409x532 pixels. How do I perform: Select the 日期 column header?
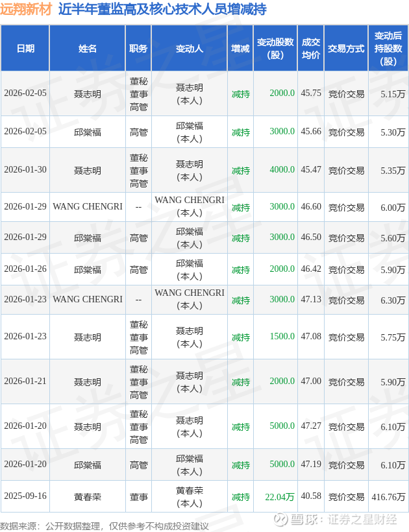25,49
